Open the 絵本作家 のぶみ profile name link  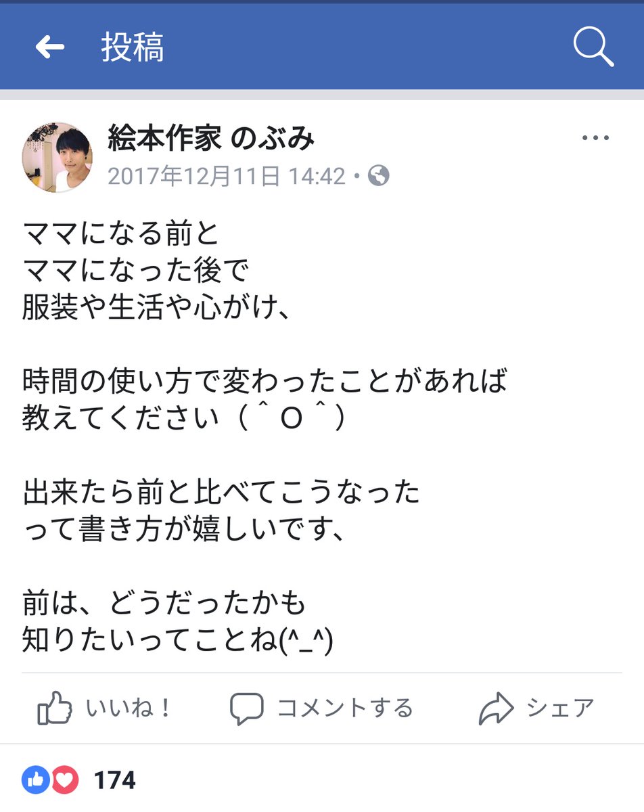point(211,139)
